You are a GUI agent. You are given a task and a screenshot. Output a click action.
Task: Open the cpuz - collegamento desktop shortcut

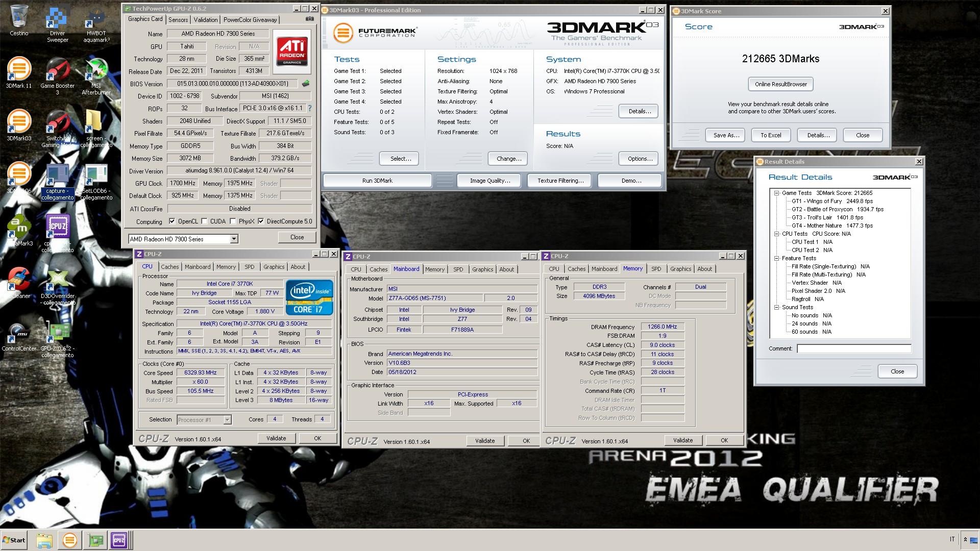point(58,233)
